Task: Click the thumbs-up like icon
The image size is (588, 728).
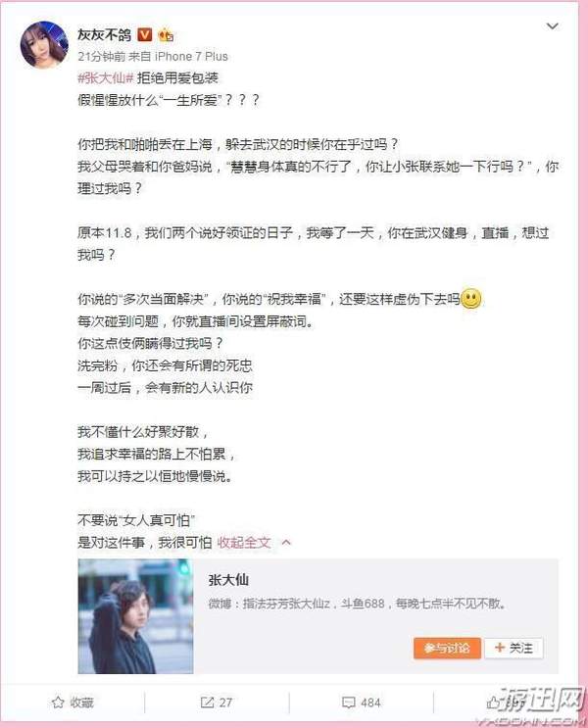Action: [x=493, y=703]
